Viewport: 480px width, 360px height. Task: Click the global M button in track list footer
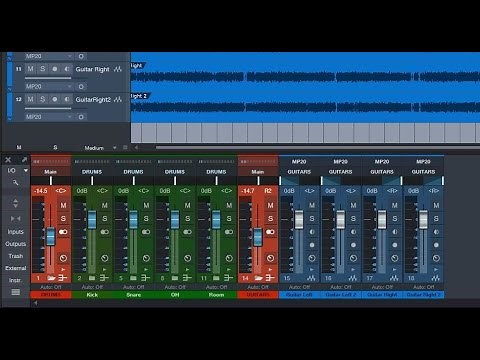[x=19, y=147]
